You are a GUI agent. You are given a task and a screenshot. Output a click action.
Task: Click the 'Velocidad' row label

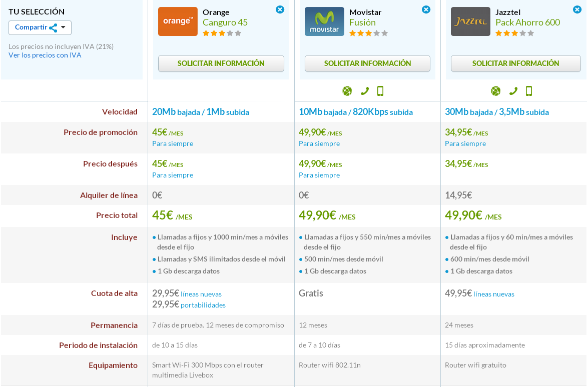(120, 111)
